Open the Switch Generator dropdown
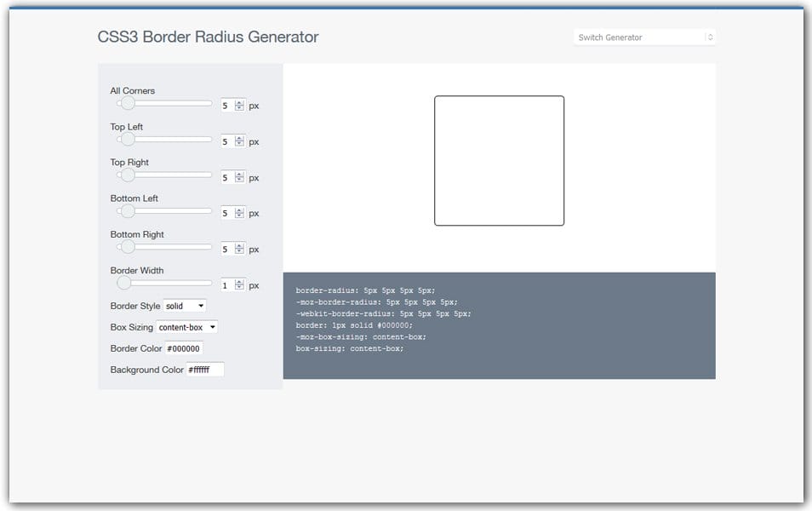This screenshot has width=812, height=511. coord(644,37)
